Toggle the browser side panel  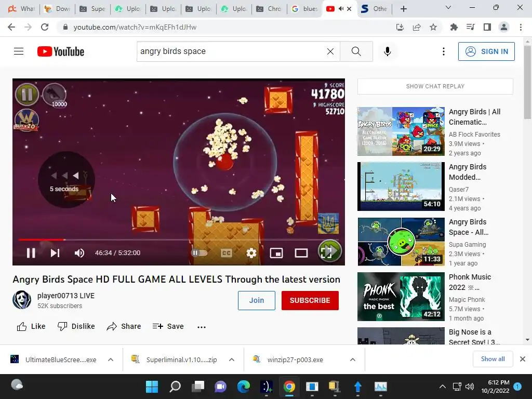(x=487, y=27)
